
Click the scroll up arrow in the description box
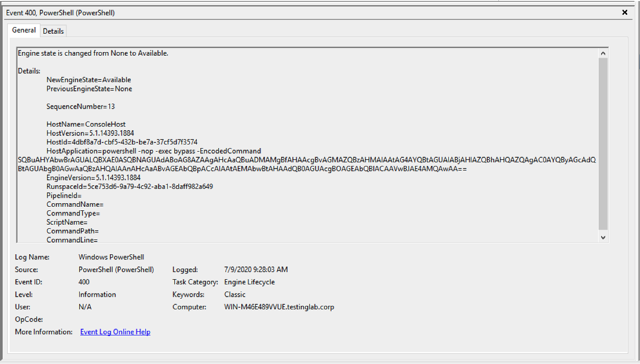pos(603,53)
